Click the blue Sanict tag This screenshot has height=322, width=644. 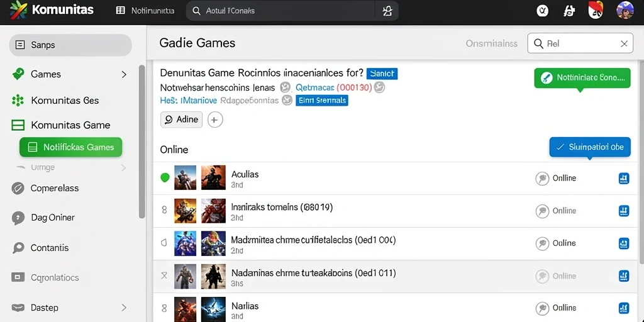click(x=382, y=74)
